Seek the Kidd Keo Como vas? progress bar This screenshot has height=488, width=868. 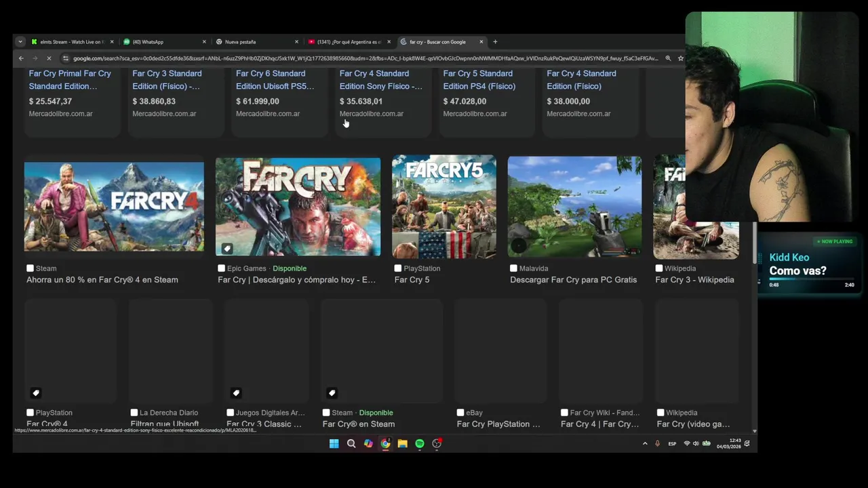point(812,279)
